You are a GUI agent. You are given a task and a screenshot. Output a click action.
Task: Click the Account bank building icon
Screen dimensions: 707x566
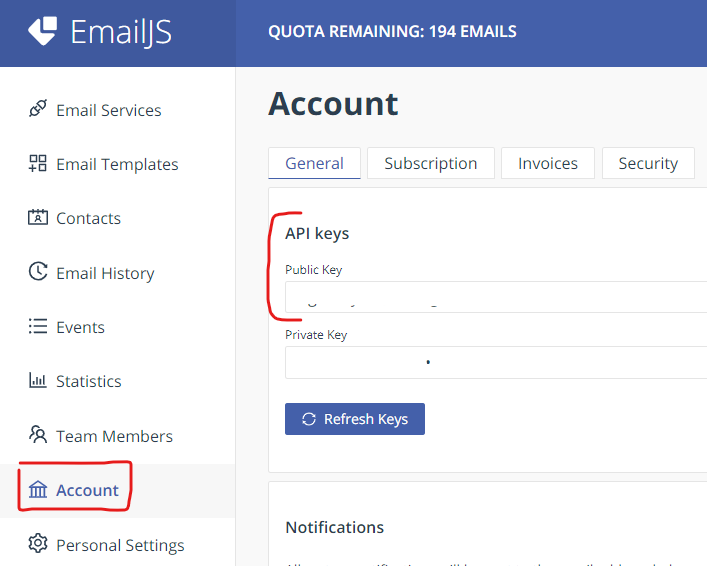(x=38, y=489)
